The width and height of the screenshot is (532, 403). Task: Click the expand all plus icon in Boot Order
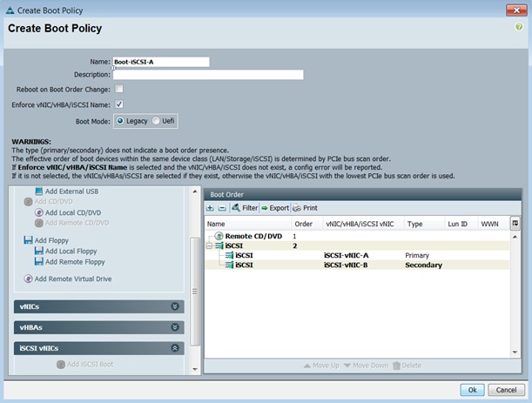tap(210, 208)
